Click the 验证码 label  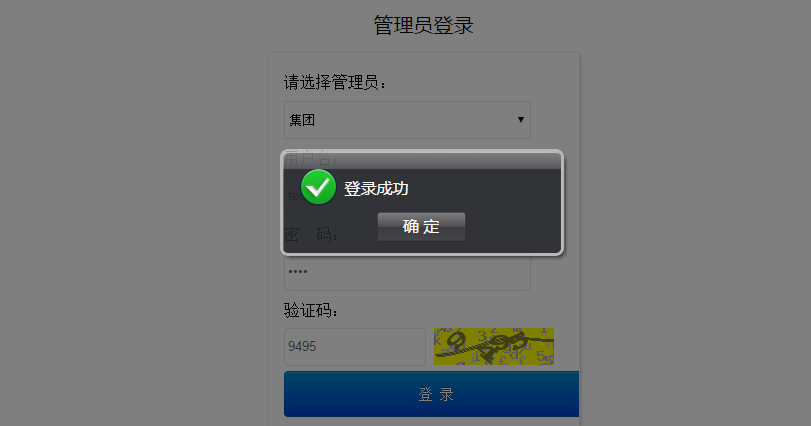[311, 310]
